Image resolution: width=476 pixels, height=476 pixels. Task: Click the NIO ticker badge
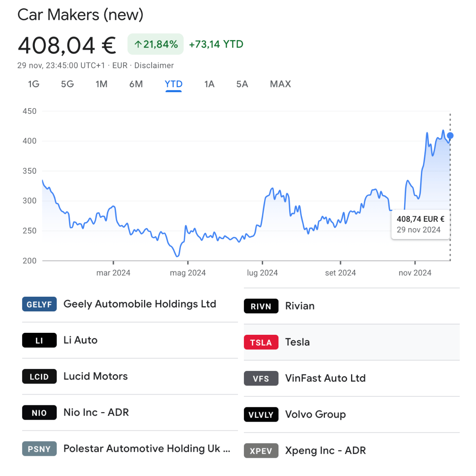pos(39,413)
